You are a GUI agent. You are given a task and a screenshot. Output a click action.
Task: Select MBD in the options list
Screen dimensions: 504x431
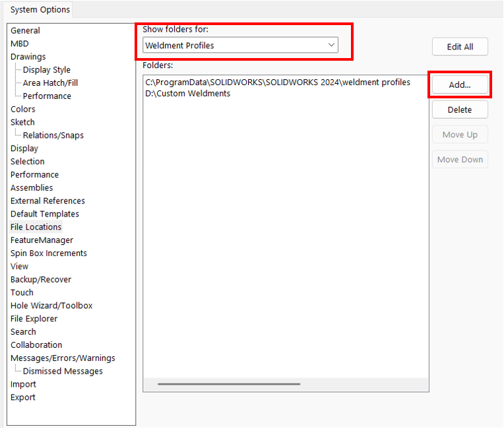20,44
